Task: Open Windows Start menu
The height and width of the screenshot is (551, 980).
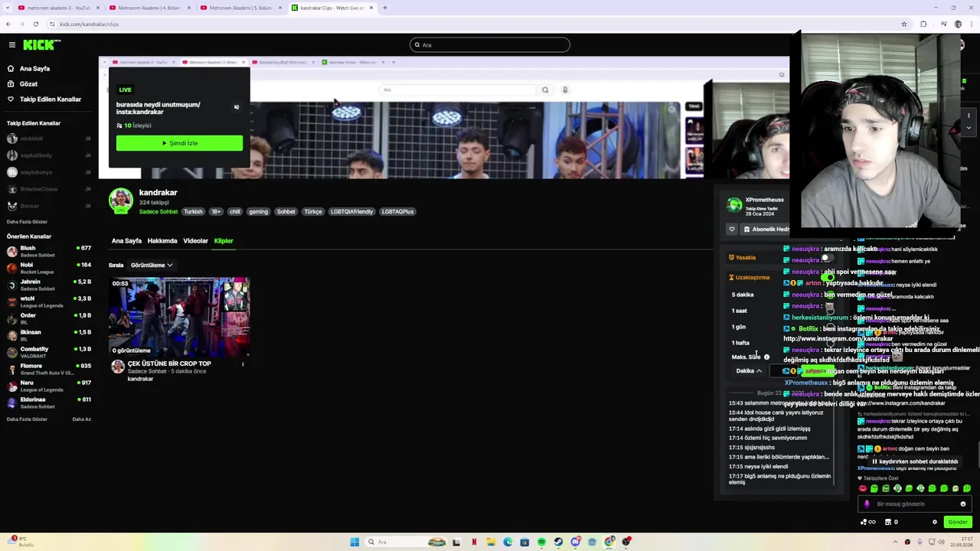Action: (x=354, y=542)
